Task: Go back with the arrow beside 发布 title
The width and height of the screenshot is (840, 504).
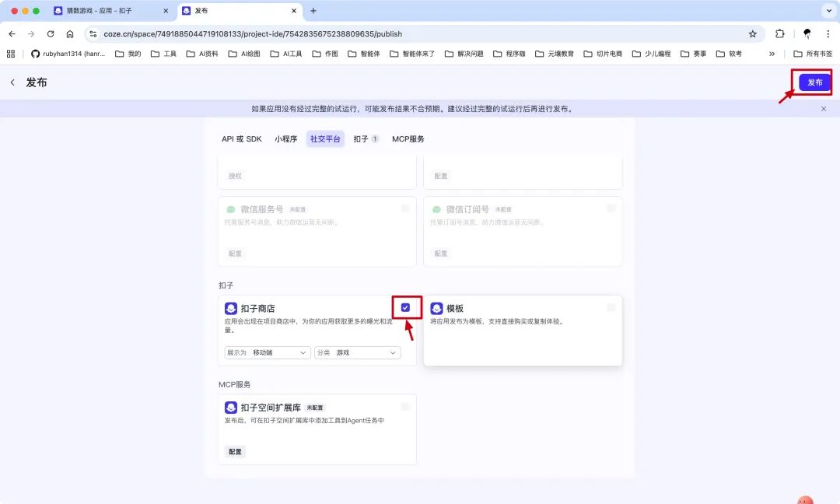Action: click(12, 82)
